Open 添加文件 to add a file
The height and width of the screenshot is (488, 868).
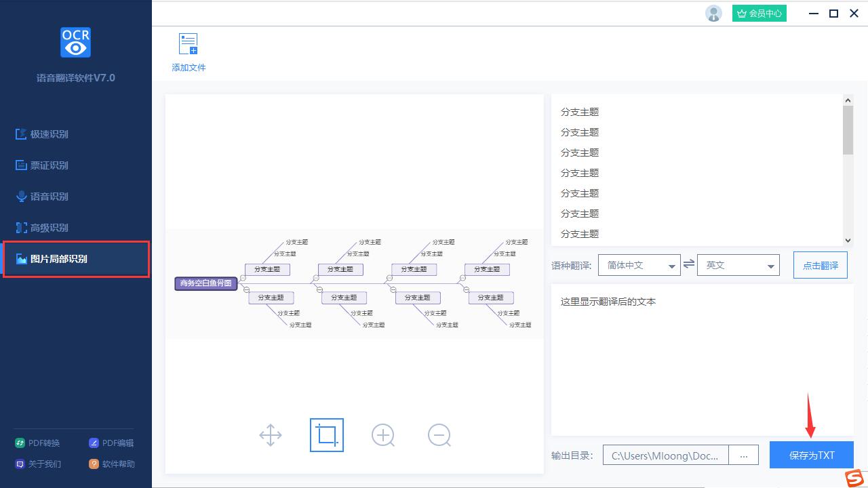coord(188,51)
